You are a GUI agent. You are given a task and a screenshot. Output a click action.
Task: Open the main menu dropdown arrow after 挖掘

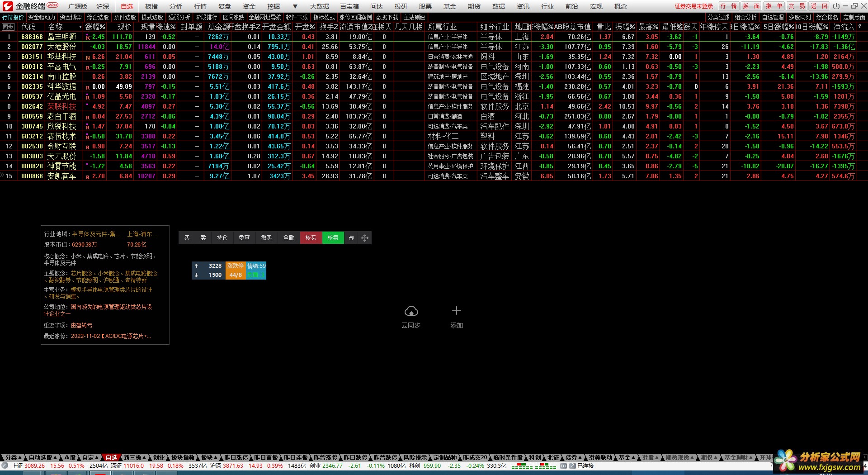(x=295, y=6)
